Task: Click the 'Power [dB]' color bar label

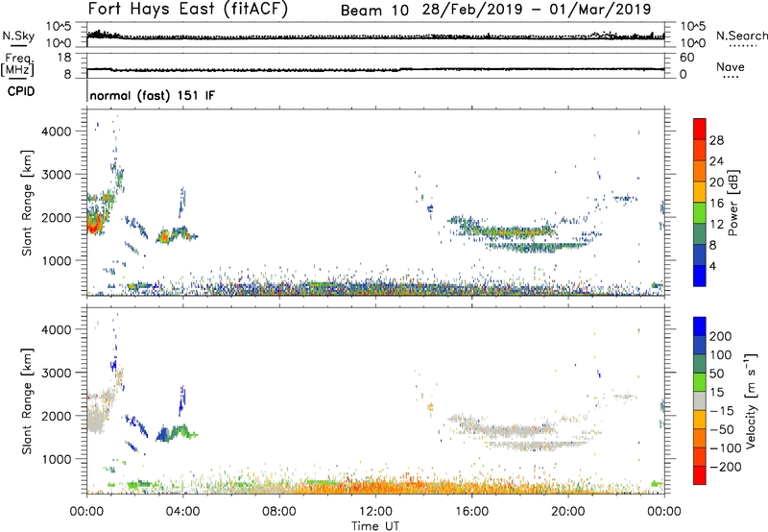Action: pos(732,203)
